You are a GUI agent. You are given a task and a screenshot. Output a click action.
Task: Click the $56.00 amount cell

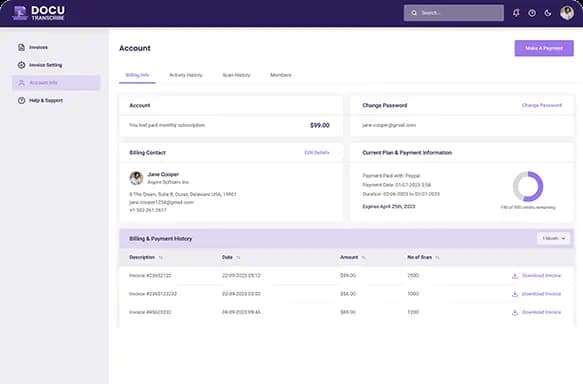click(x=348, y=294)
